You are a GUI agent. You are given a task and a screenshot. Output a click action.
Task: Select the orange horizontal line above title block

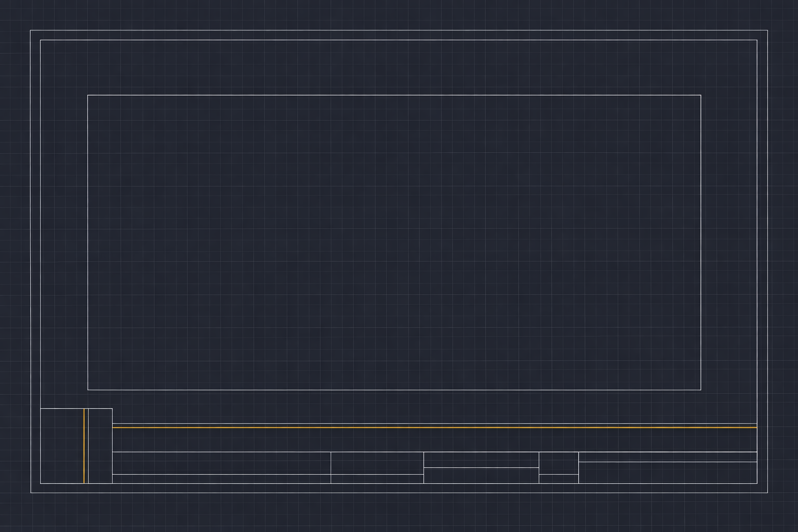pyautogui.click(x=434, y=427)
